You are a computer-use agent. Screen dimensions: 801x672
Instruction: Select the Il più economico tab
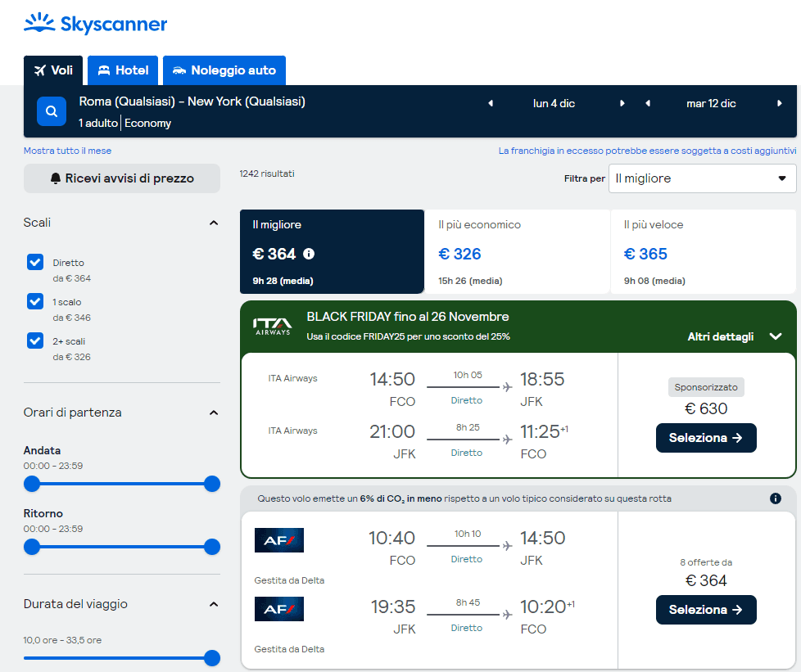(x=518, y=252)
